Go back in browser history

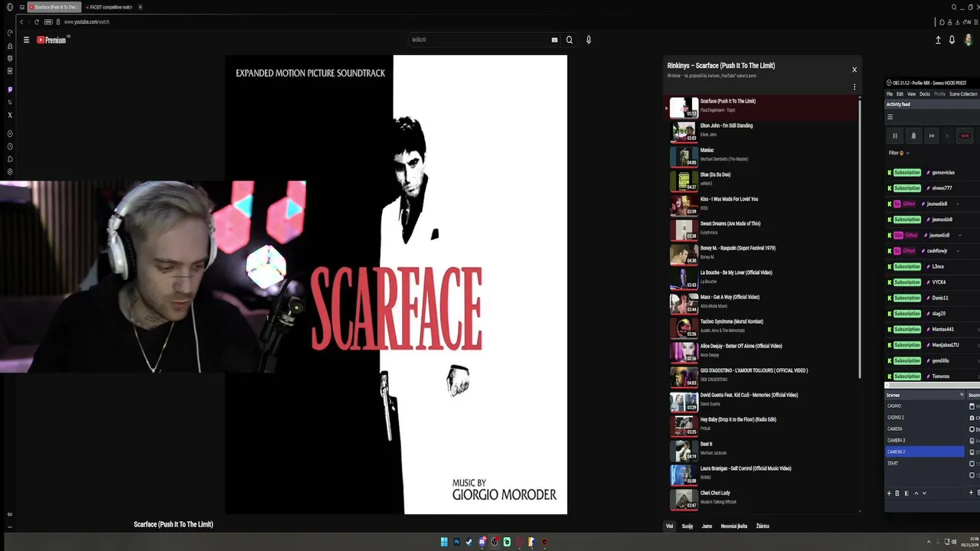coord(21,21)
